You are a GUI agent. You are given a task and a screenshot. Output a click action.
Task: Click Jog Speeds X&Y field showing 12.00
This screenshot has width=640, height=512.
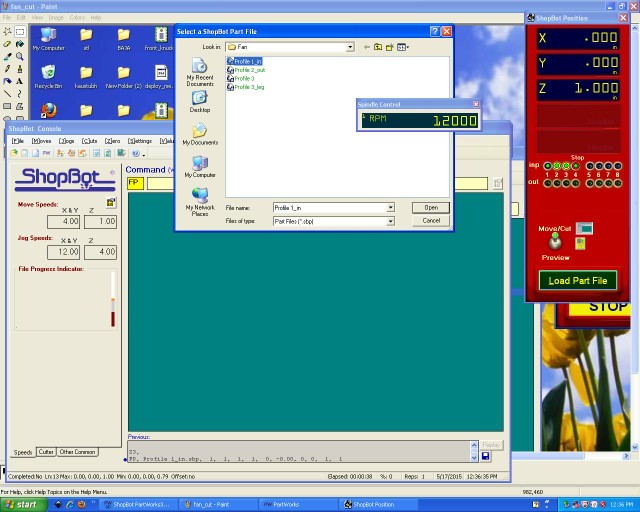64,252
